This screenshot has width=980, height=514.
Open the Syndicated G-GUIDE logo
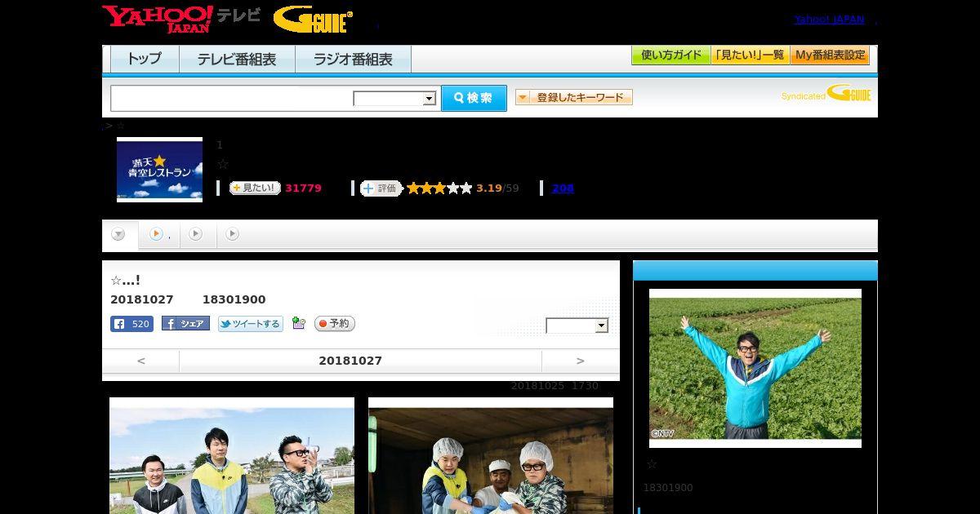826,93
